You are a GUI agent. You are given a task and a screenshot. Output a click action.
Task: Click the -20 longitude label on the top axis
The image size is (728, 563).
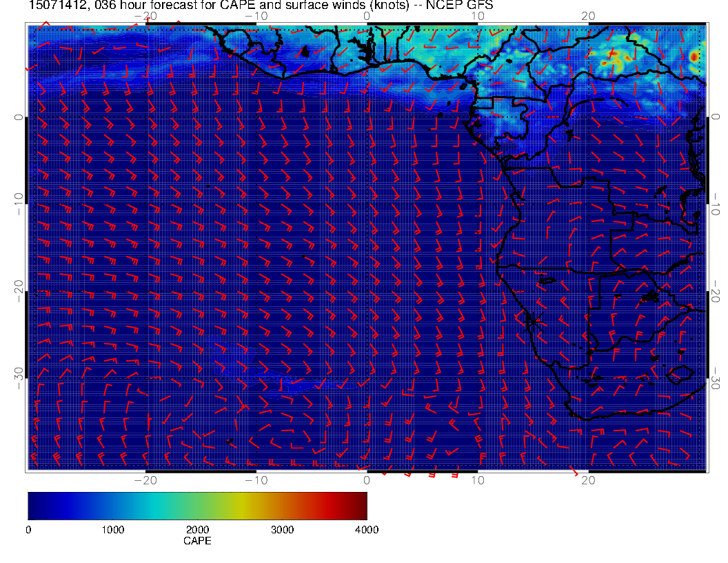[x=145, y=16]
